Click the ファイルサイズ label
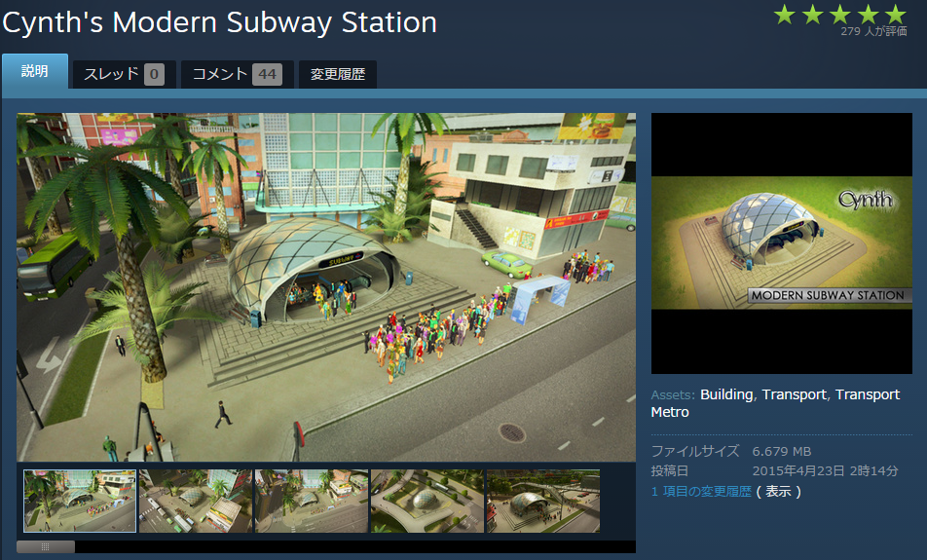 [695, 452]
